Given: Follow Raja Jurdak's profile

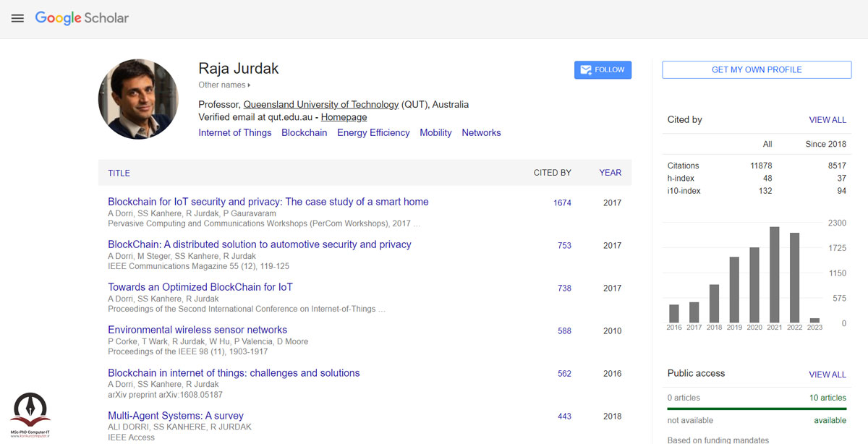Looking at the screenshot, I should pyautogui.click(x=603, y=70).
